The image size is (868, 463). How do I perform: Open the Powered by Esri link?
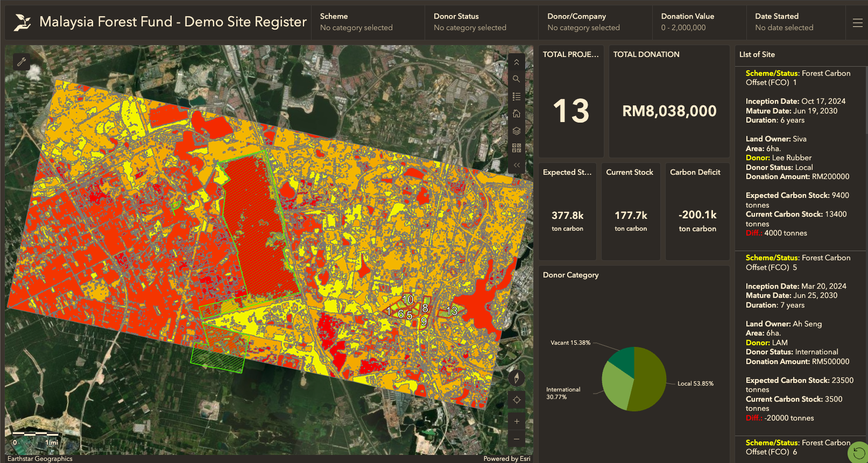click(x=506, y=459)
